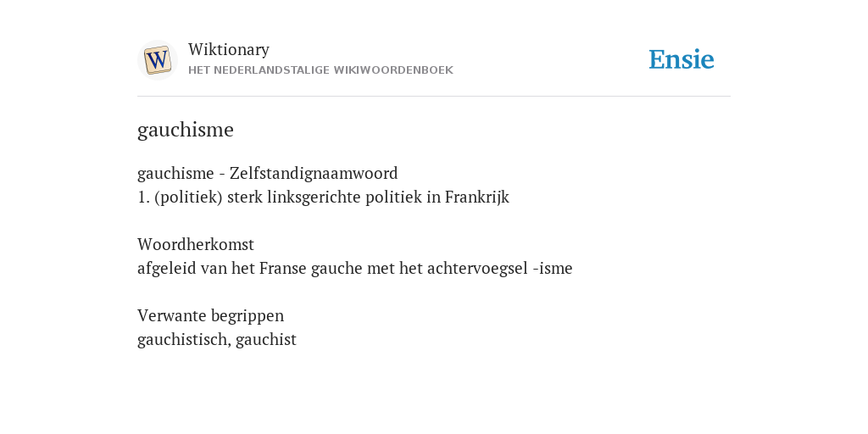Viewport: 868px width, 434px height.
Task: Click the related term 'gauchistisch'
Action: [x=184, y=339]
